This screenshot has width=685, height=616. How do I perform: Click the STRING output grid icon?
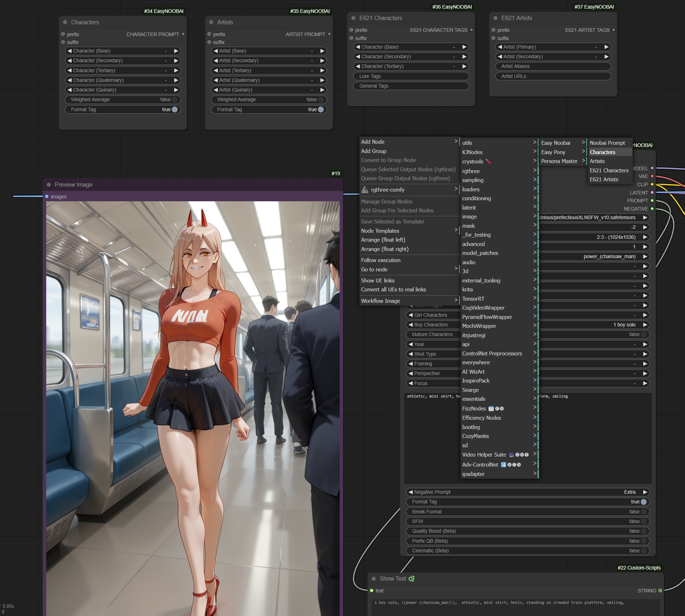660,591
